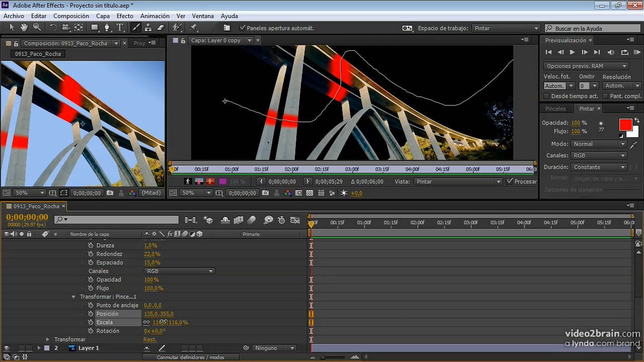Hide Layer 1 using its eye icon

click(7, 348)
